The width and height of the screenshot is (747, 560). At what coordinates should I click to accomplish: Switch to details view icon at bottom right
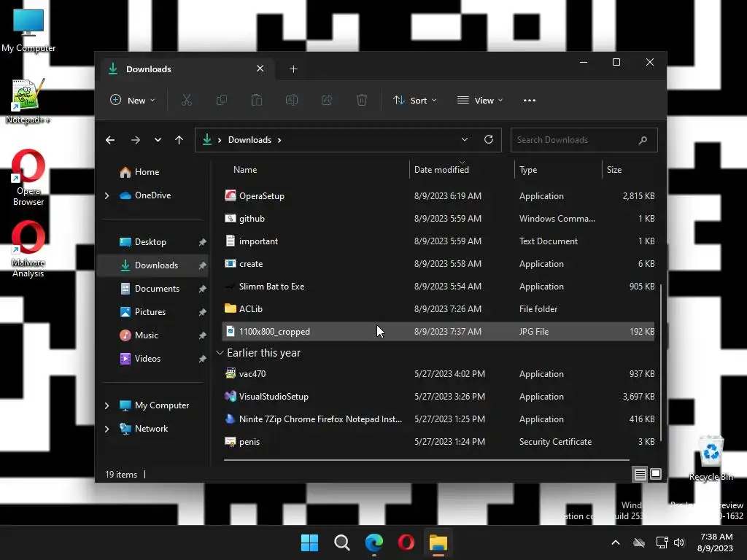click(640, 474)
